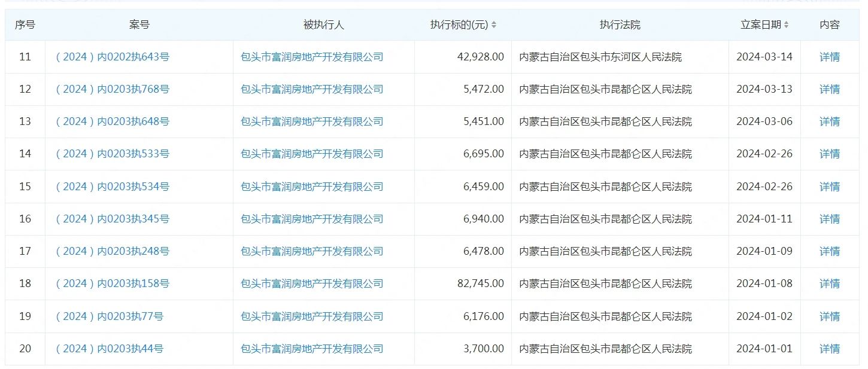
Task: Select amount 6,176.00
Action: click(483, 316)
